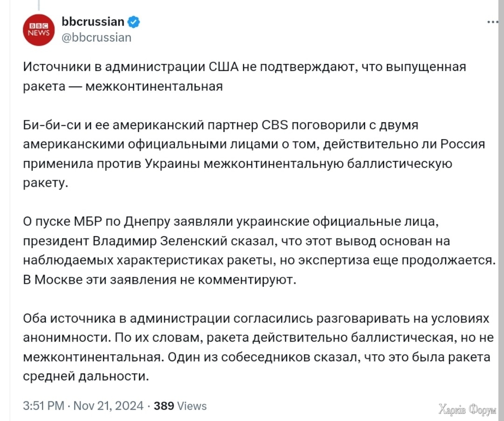Click the blue verified badge
Image resolution: width=504 pixels, height=421 pixels.
click(x=134, y=22)
